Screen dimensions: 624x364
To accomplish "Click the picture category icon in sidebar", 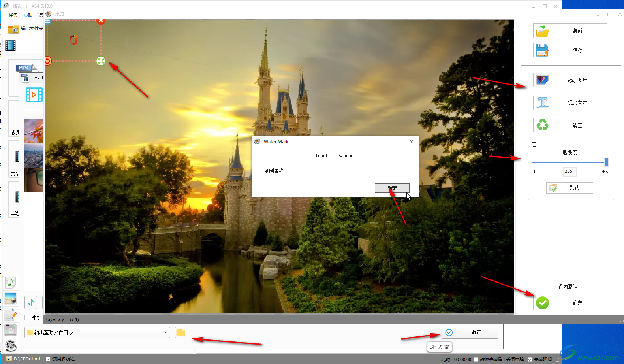I will click(x=11, y=299).
